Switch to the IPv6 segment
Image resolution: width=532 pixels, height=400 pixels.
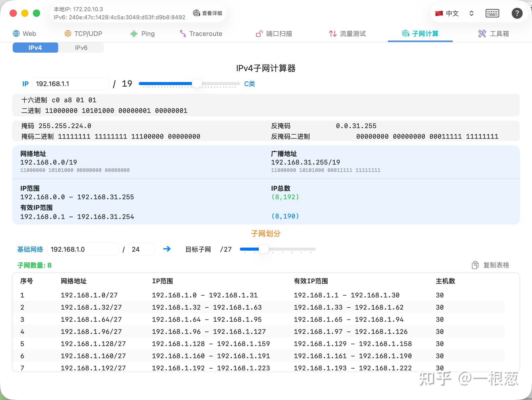click(x=81, y=48)
